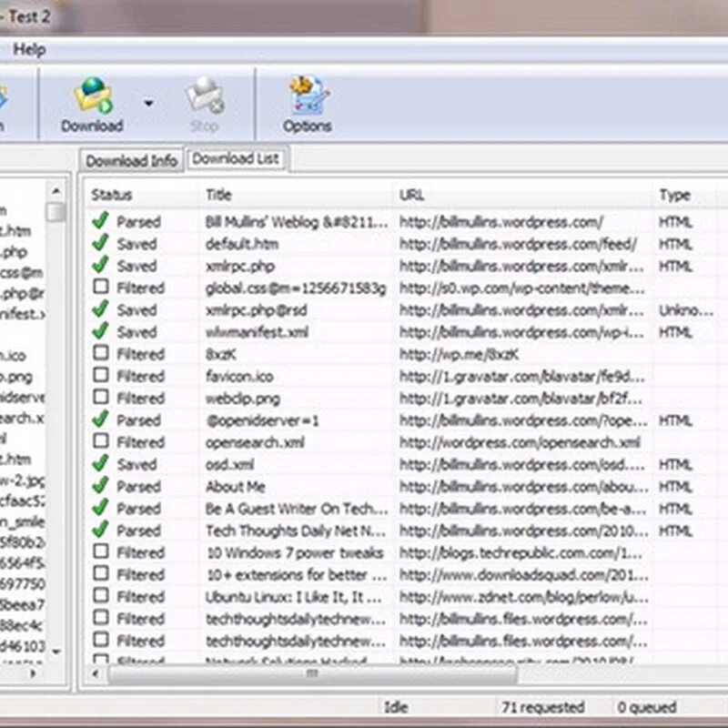Toggle checkbox for favicon.ico filtered row
This screenshot has height=728, width=728.
[101, 375]
